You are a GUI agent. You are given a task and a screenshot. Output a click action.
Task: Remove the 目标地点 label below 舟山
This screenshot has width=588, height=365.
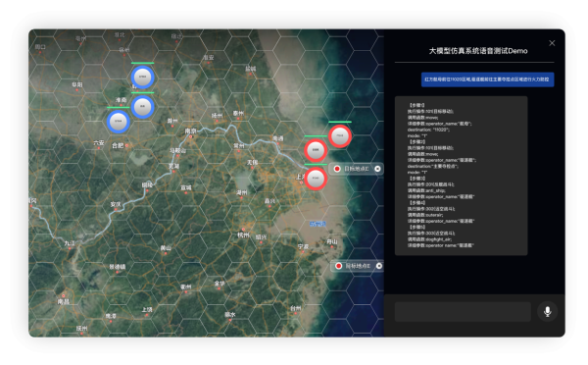pos(379,266)
